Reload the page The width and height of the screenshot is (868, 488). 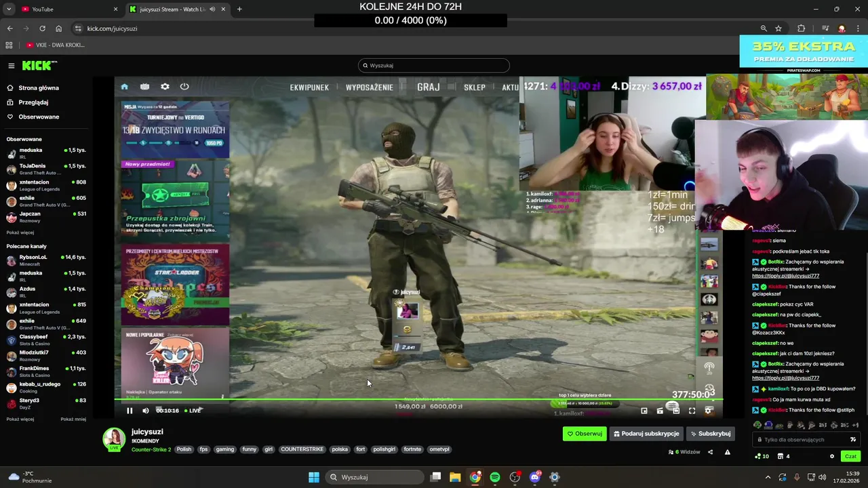coord(42,28)
